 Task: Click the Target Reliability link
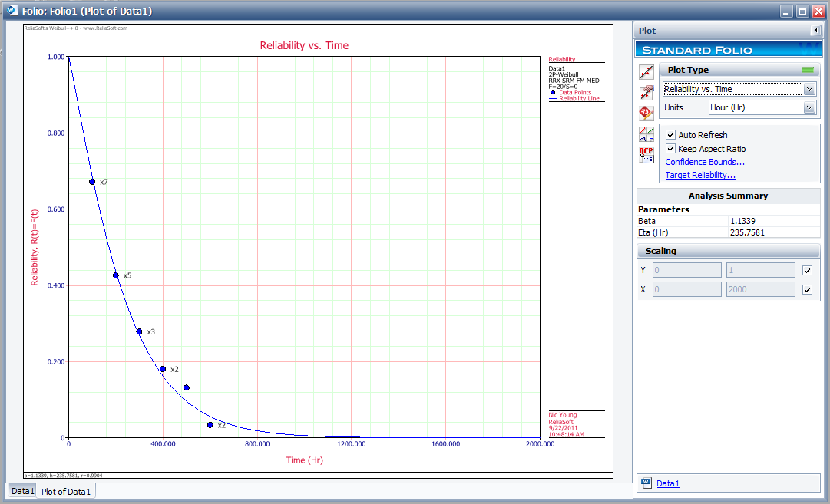point(700,175)
